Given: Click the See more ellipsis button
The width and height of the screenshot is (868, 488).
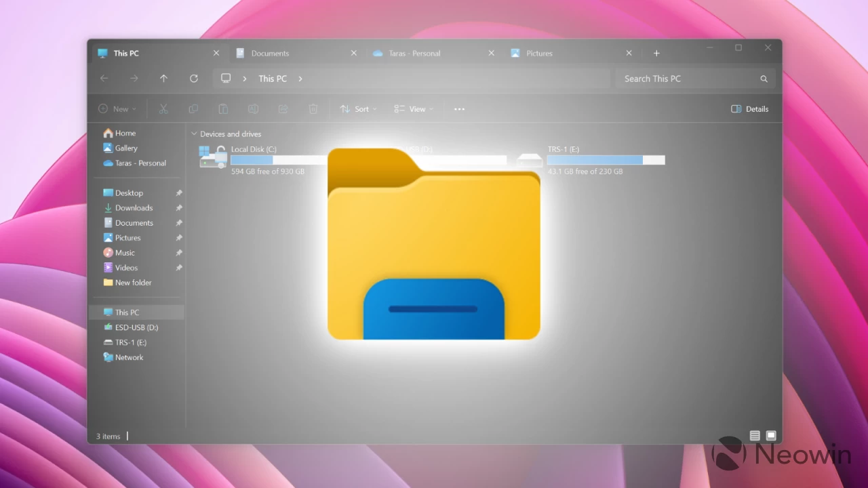Looking at the screenshot, I should pyautogui.click(x=459, y=108).
